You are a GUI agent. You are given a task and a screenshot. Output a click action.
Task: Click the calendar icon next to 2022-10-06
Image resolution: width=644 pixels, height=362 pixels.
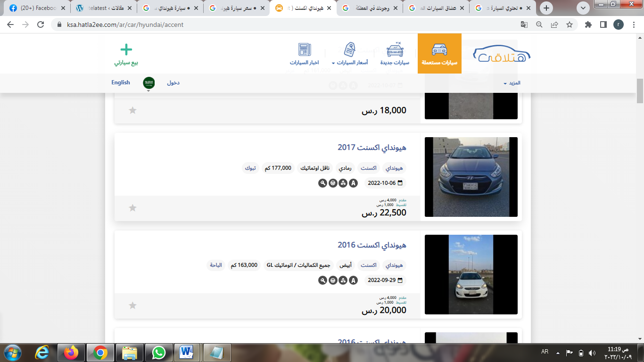click(x=400, y=183)
